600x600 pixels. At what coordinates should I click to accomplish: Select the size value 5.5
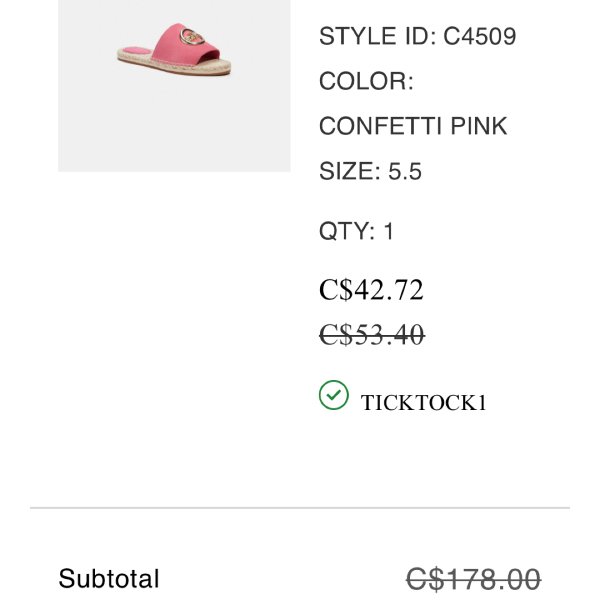coord(405,171)
